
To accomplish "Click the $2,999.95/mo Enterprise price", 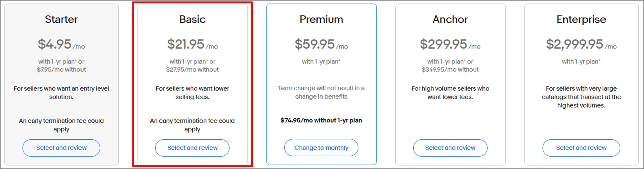I will coord(581,44).
